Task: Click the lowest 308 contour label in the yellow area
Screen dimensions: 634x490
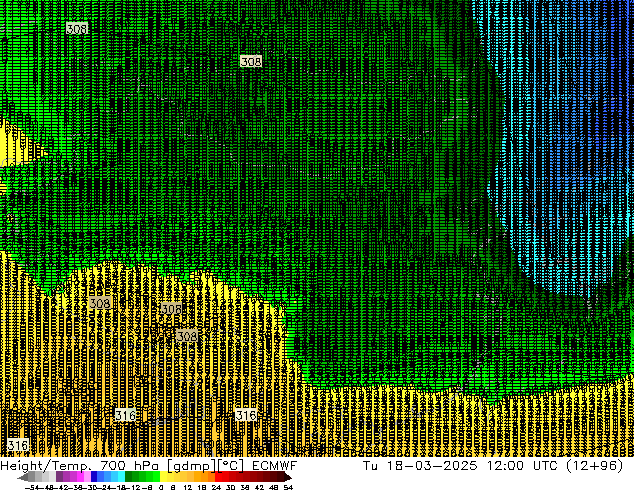Action: pyautogui.click(x=187, y=336)
